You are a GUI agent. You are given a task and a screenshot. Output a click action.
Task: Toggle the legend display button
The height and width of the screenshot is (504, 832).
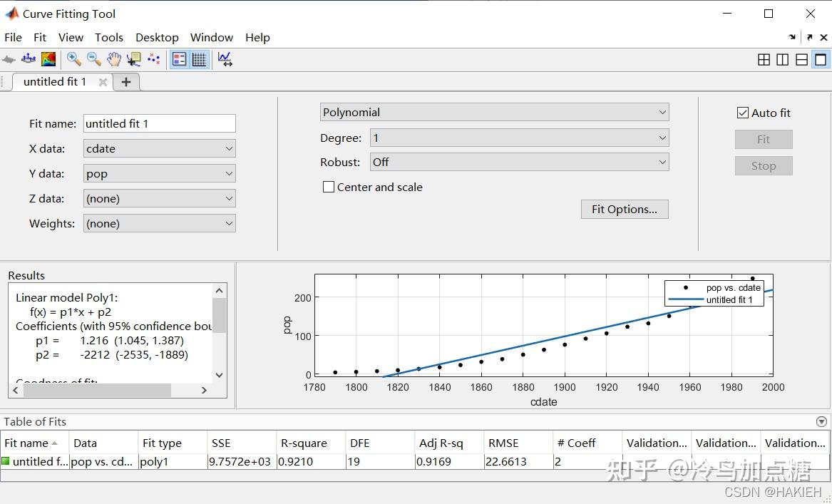tap(180, 59)
